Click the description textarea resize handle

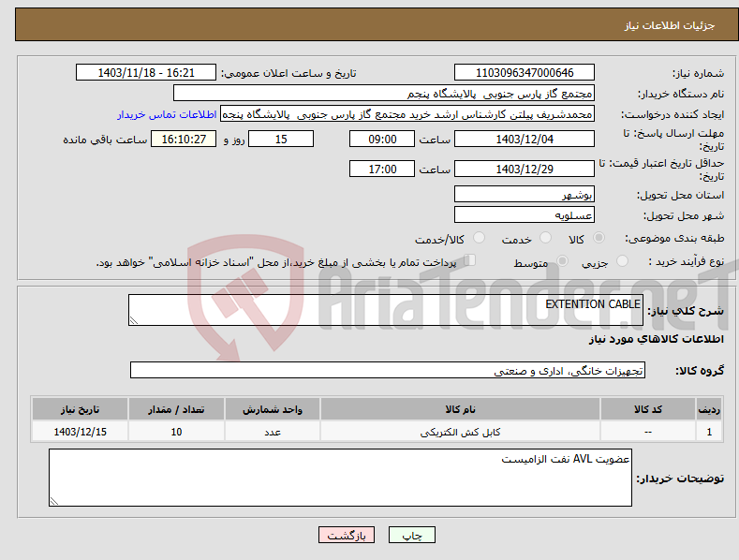[x=134, y=320]
